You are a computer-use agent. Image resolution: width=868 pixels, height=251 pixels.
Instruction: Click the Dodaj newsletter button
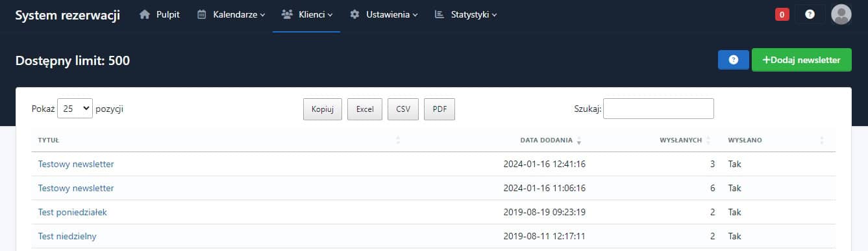[802, 60]
